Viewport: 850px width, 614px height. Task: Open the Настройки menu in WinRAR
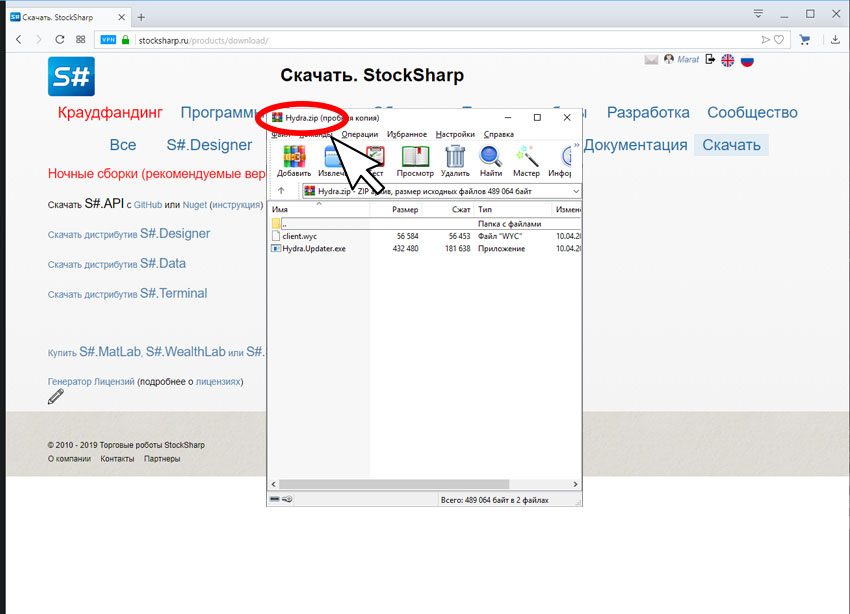455,134
